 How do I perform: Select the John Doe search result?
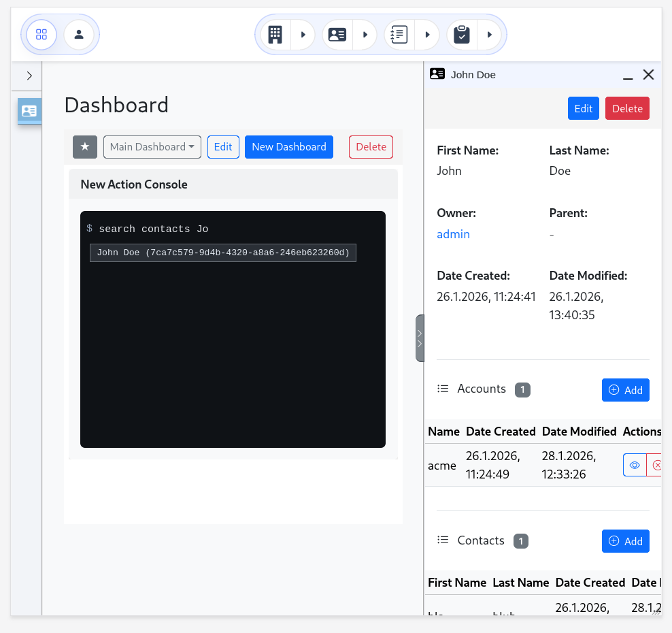point(223,253)
